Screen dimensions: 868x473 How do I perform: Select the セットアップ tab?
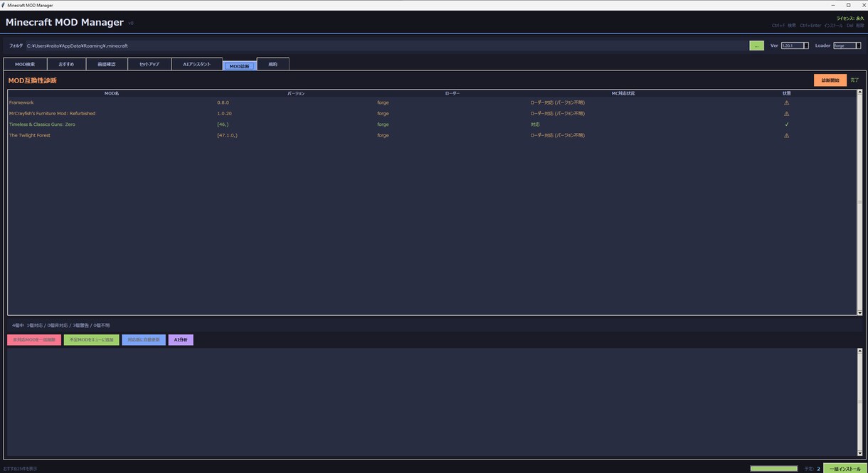149,64
